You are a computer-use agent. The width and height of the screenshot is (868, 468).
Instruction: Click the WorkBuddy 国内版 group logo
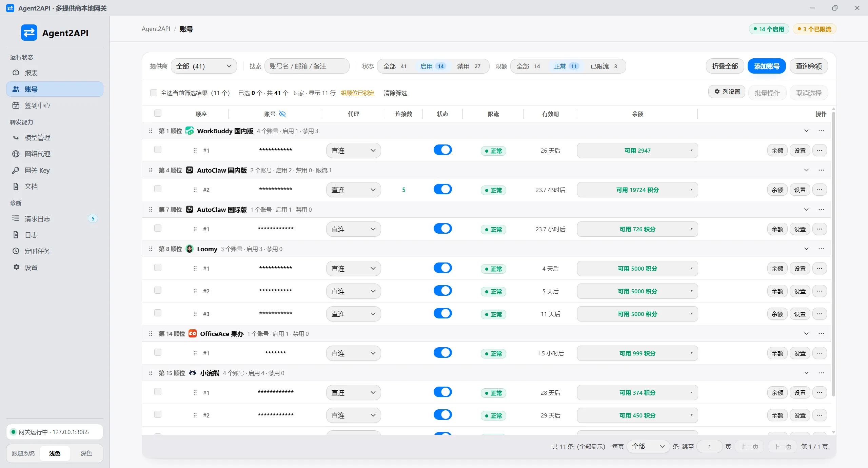click(190, 131)
